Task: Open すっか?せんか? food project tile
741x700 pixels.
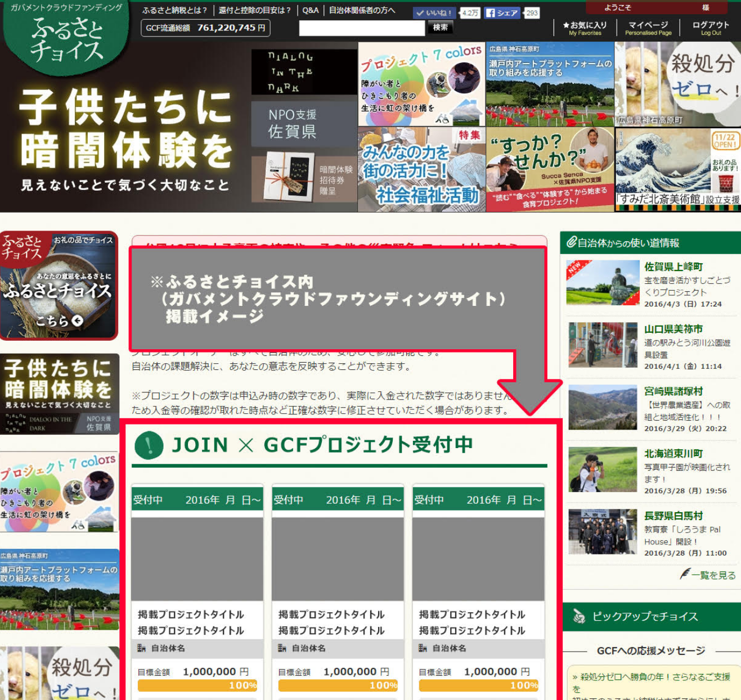Action: click(550, 170)
